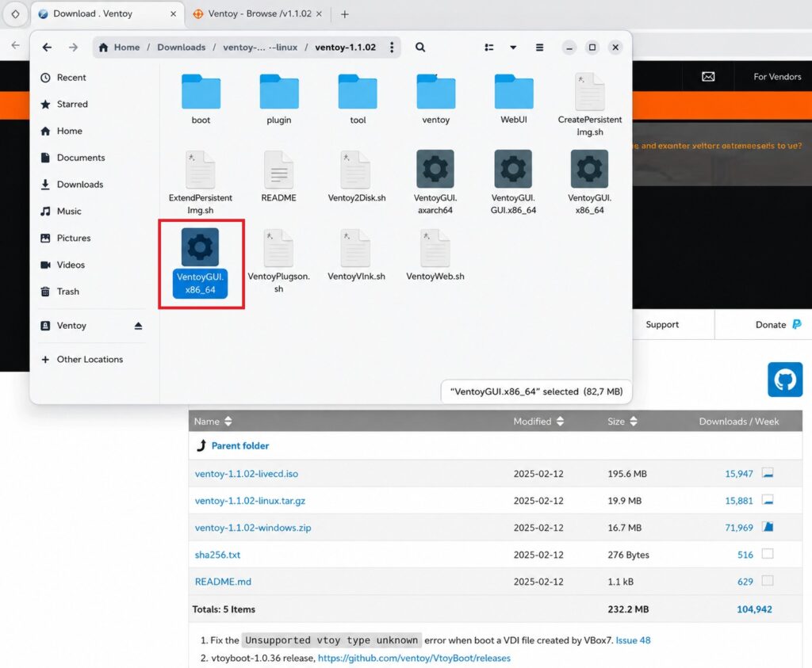812x668 pixels.
Task: Sort table by Size column
Action: pos(622,422)
